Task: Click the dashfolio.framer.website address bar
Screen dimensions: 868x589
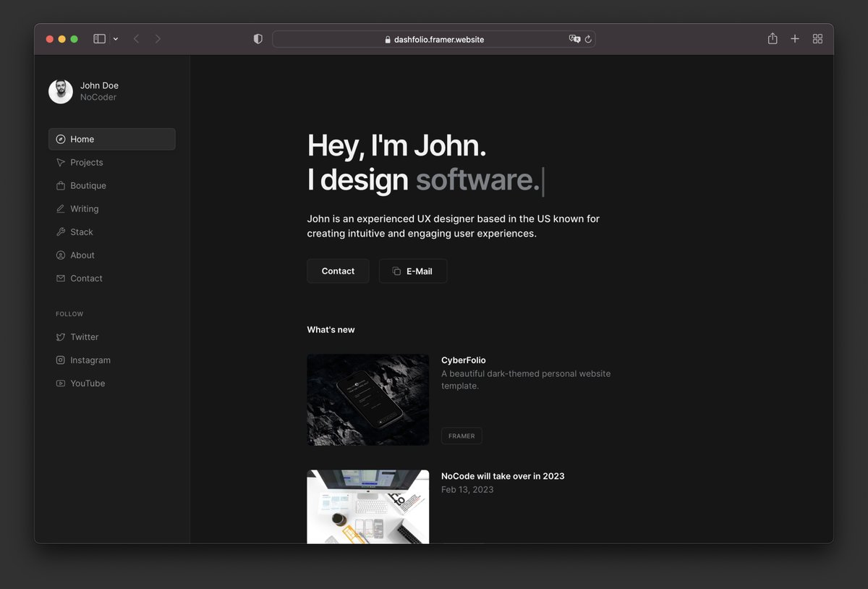Action: coord(434,39)
